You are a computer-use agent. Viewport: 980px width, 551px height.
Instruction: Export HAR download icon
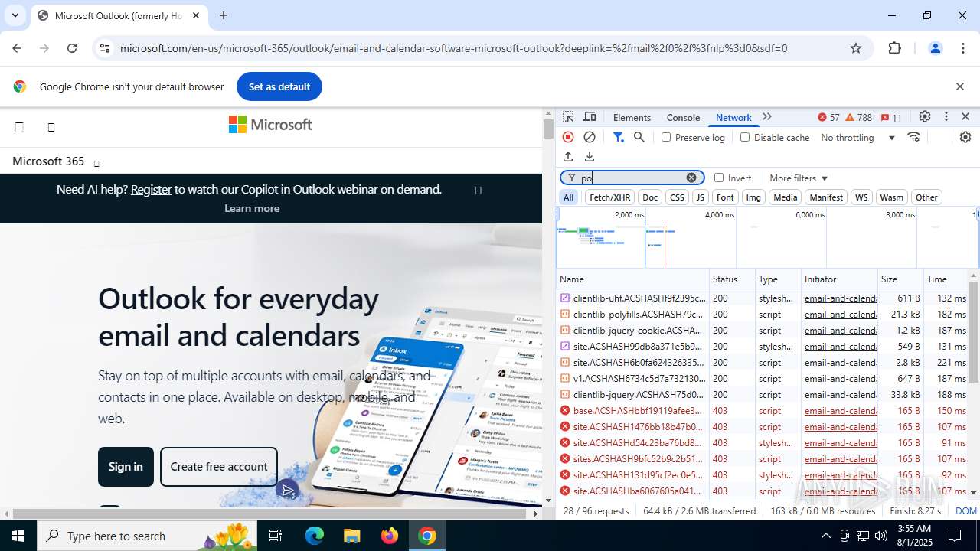click(590, 157)
